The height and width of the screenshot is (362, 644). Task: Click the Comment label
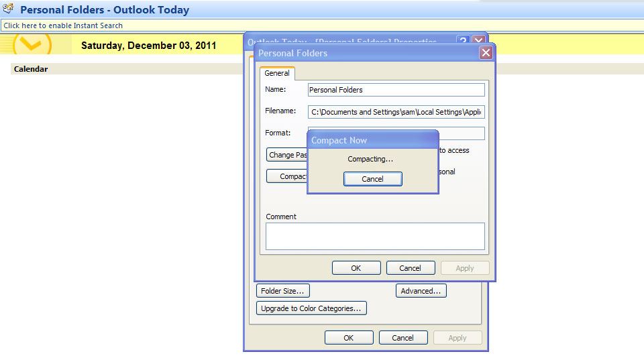[x=281, y=217]
